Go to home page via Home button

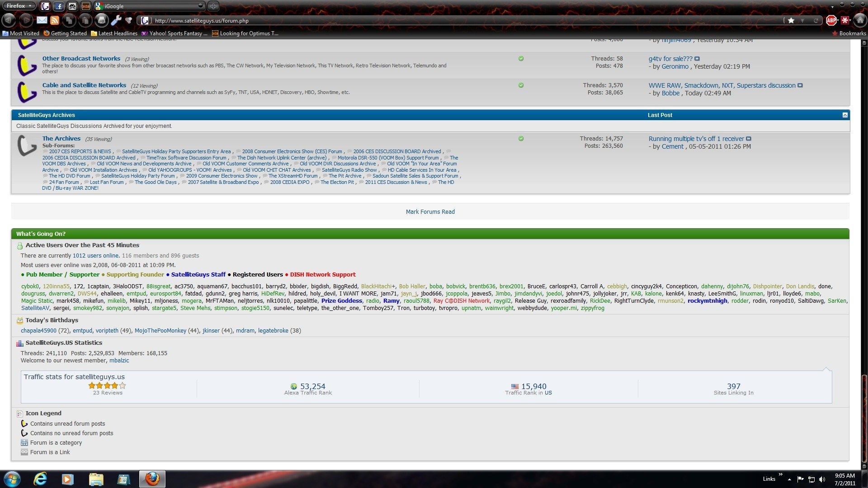(859, 20)
